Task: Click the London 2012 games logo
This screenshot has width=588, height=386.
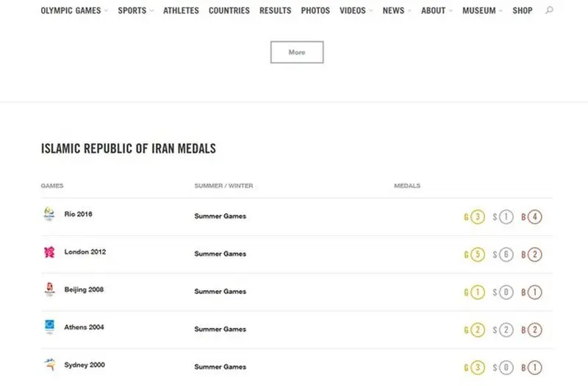Action: point(49,252)
